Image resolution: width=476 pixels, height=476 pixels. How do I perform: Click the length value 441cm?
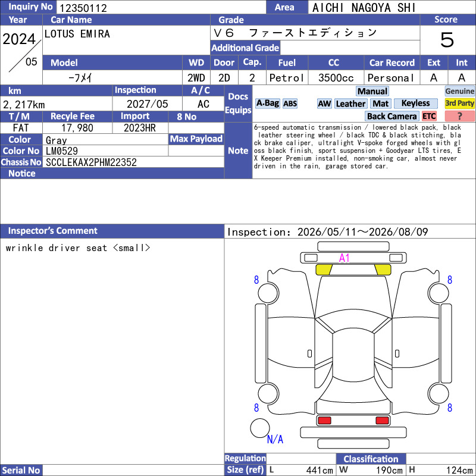(x=320, y=470)
